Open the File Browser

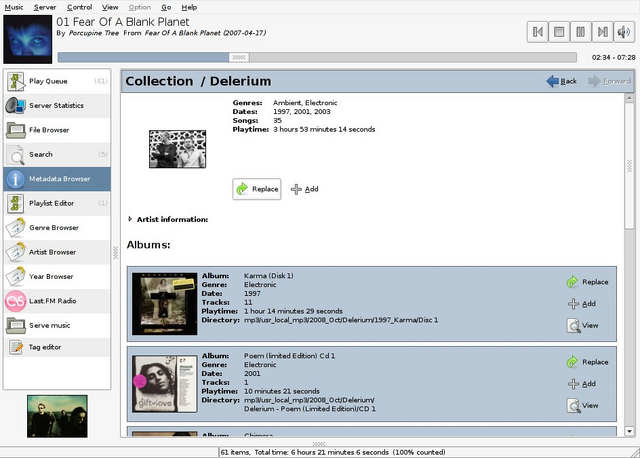57,130
